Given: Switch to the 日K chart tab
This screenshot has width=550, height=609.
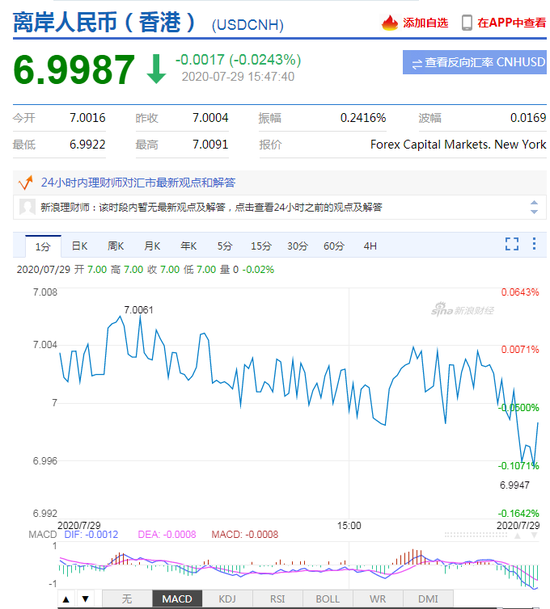Looking at the screenshot, I should [80, 246].
